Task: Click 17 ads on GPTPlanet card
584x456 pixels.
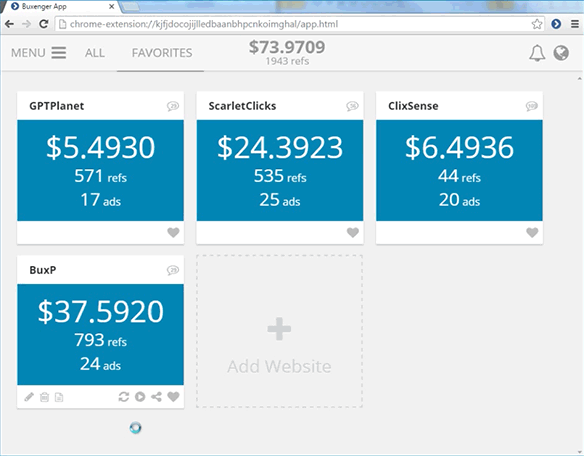Action: [x=101, y=200]
